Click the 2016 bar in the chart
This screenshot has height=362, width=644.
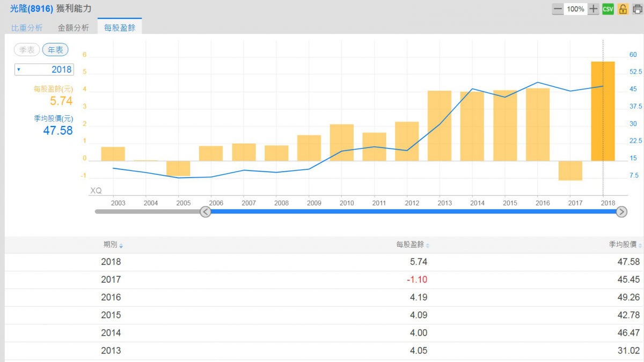coord(538,124)
